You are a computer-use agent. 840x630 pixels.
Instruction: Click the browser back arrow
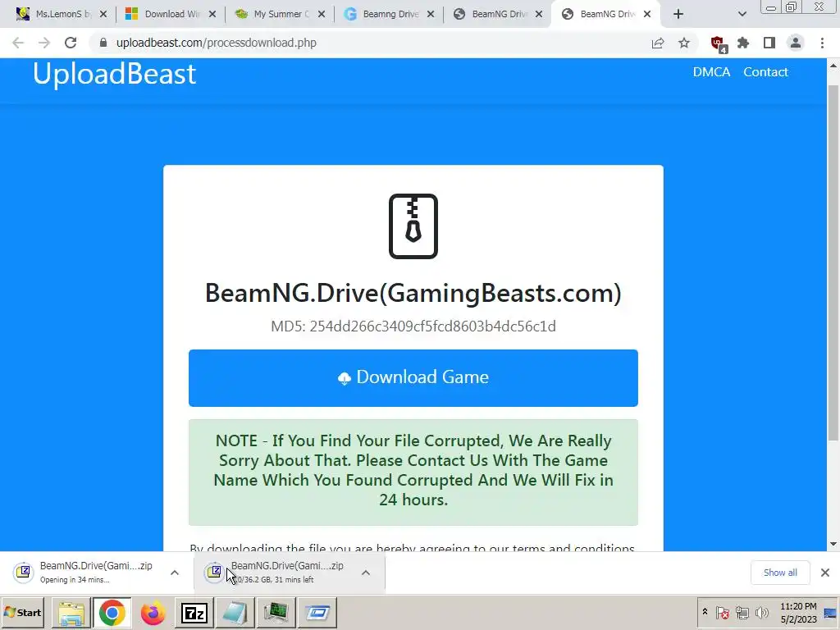tap(18, 43)
